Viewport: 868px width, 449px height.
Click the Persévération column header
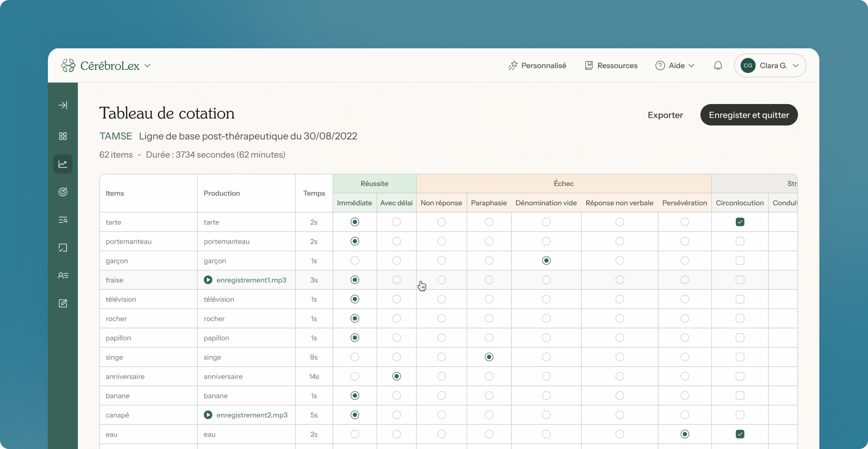pos(684,203)
